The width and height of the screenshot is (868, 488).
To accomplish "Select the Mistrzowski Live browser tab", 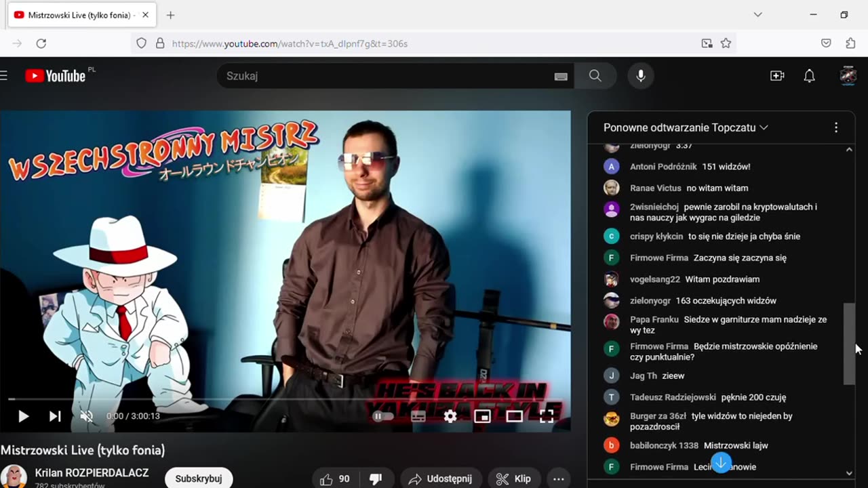I will pyautogui.click(x=81, y=15).
